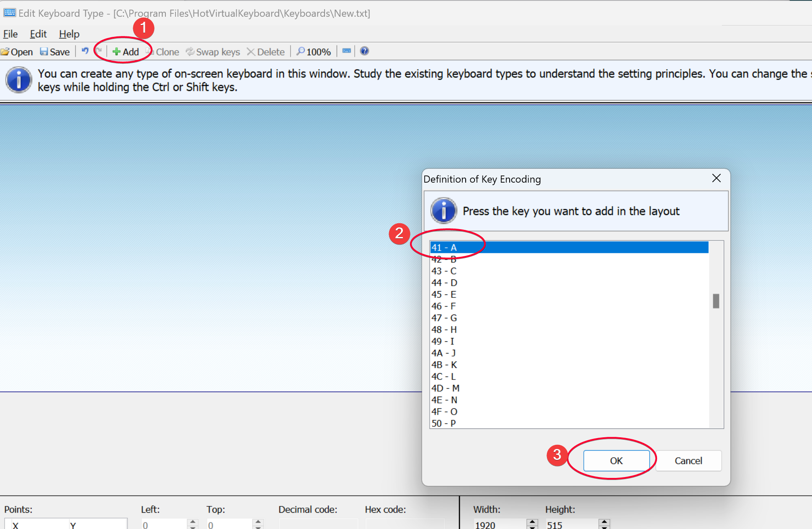Increase the Width value with up arrow
The width and height of the screenshot is (812, 529).
[x=532, y=522]
